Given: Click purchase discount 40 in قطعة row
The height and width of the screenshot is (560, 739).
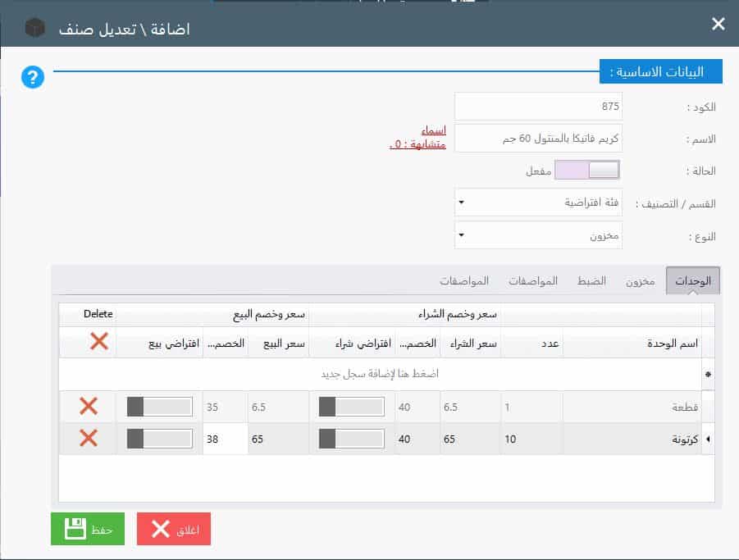Looking at the screenshot, I should (417, 407).
